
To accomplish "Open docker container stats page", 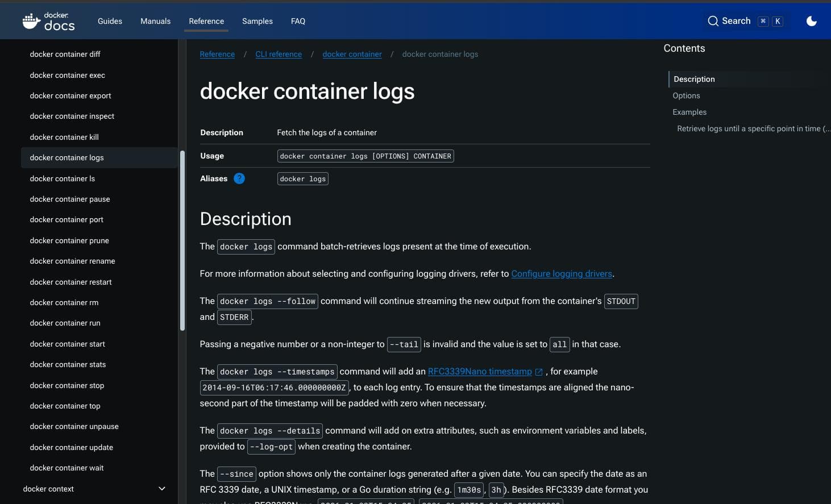I will [x=68, y=364].
